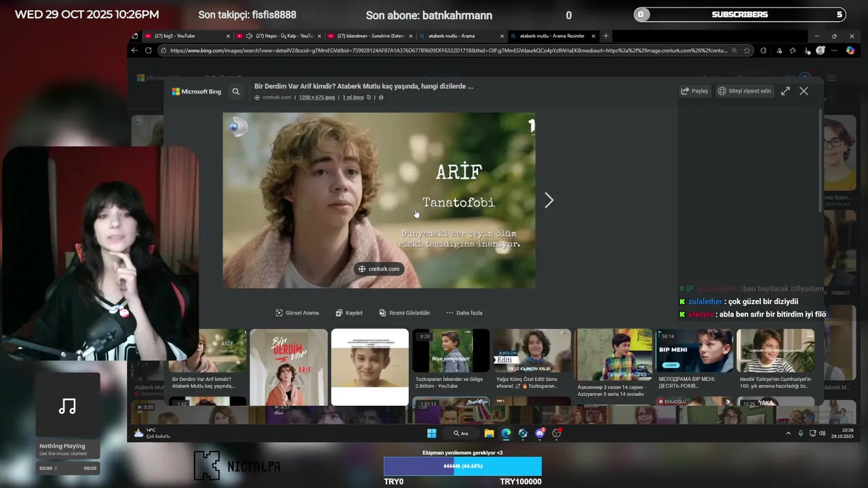Click the Edge icon in the taskbar
The width and height of the screenshot is (868, 488).
coord(506,433)
